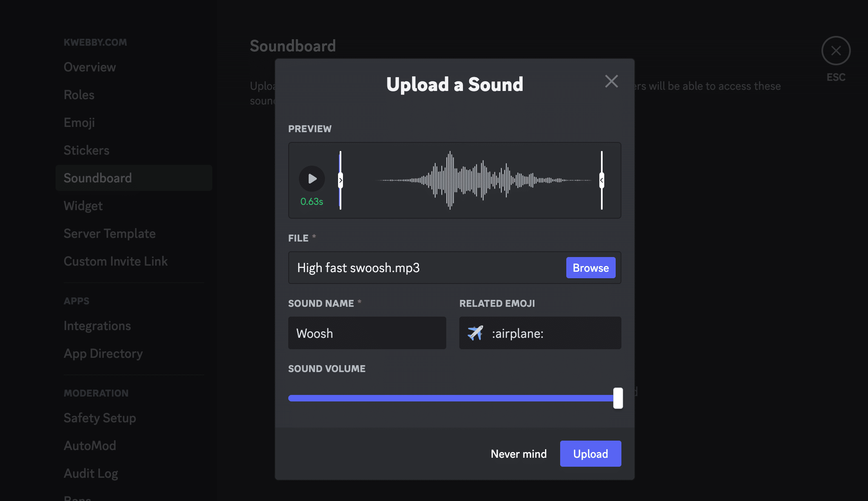
Task: Click the airplane emoji icon in Related Emoji
Action: 474,332
